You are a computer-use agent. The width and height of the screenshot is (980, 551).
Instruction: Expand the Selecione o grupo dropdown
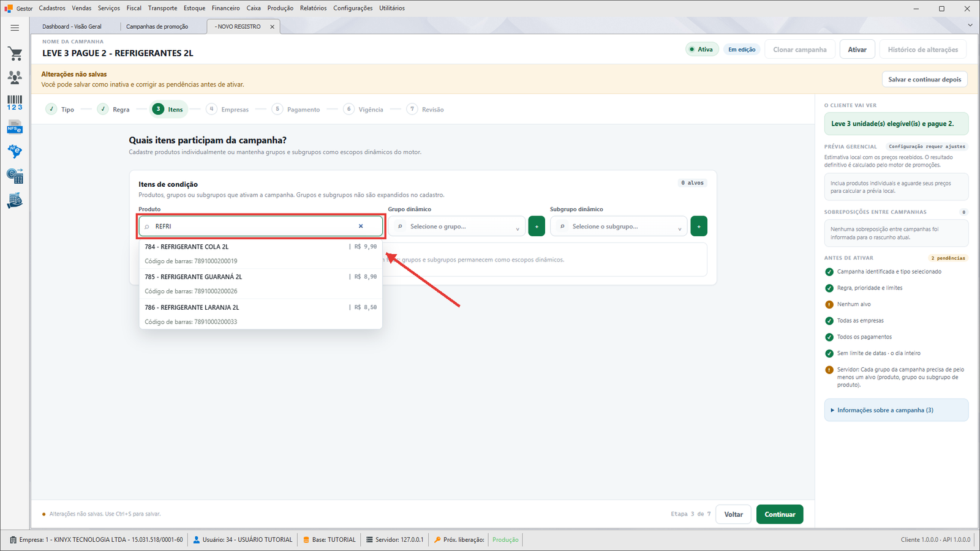(x=457, y=227)
